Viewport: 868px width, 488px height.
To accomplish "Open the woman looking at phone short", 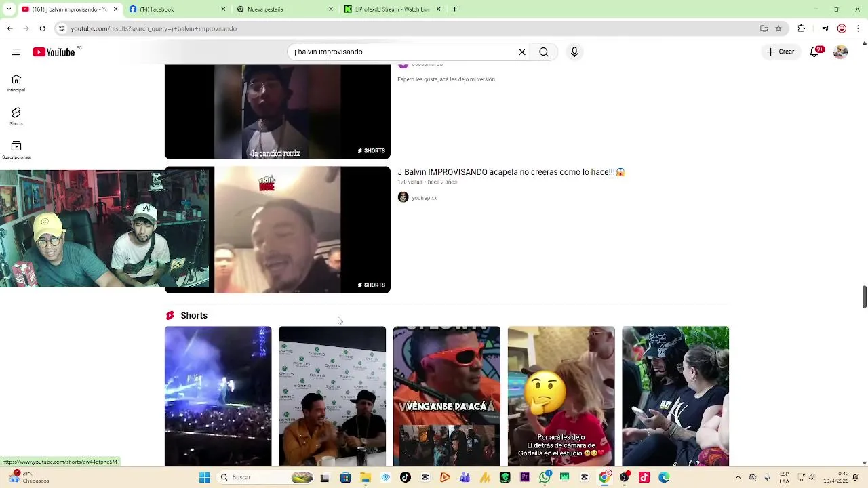I will click(x=675, y=396).
